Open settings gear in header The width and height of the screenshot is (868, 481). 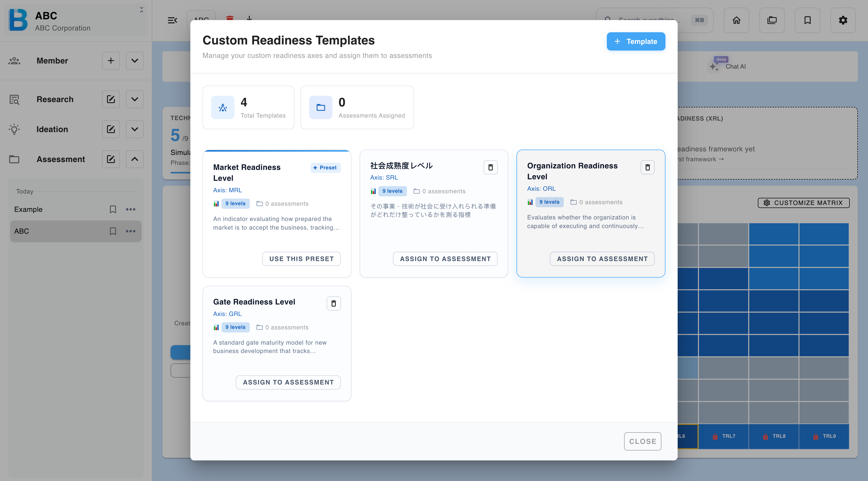tap(843, 20)
